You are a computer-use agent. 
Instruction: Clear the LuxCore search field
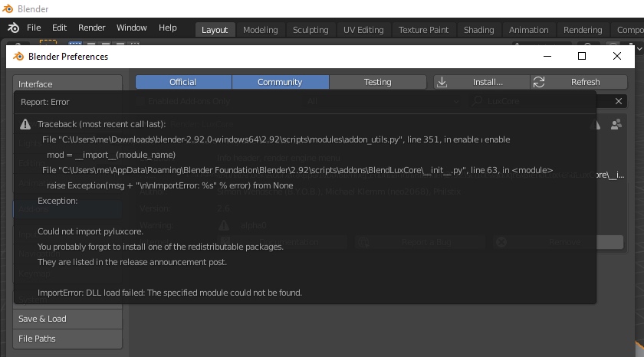click(x=619, y=101)
